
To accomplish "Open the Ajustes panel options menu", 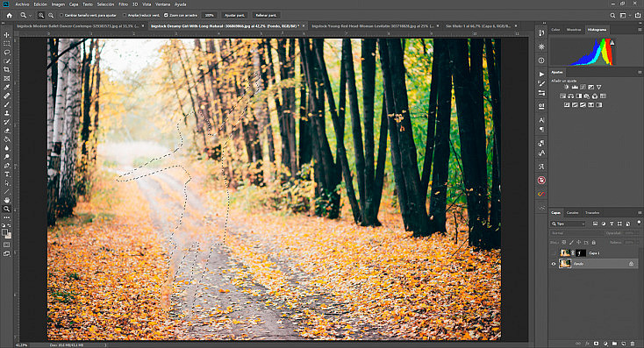I will pyautogui.click(x=639, y=72).
